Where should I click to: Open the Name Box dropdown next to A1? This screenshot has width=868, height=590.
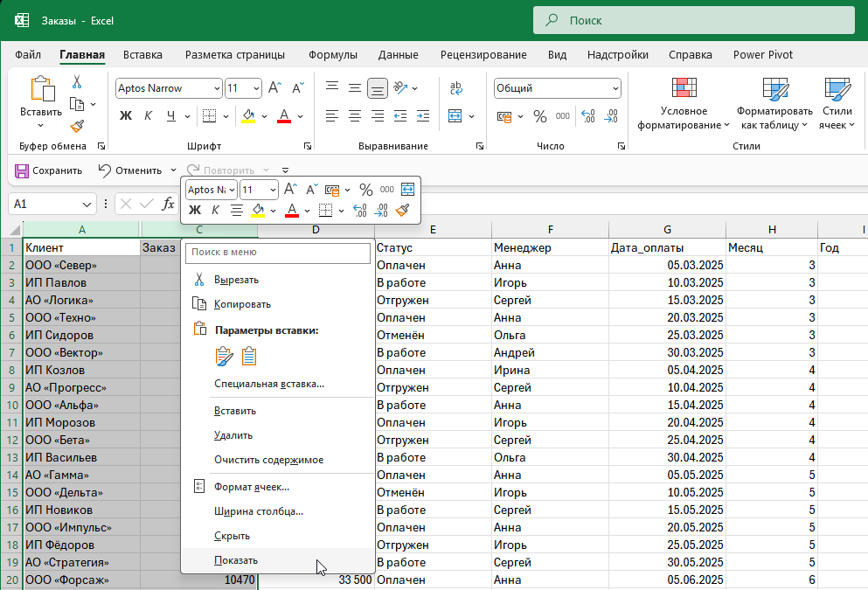87,204
